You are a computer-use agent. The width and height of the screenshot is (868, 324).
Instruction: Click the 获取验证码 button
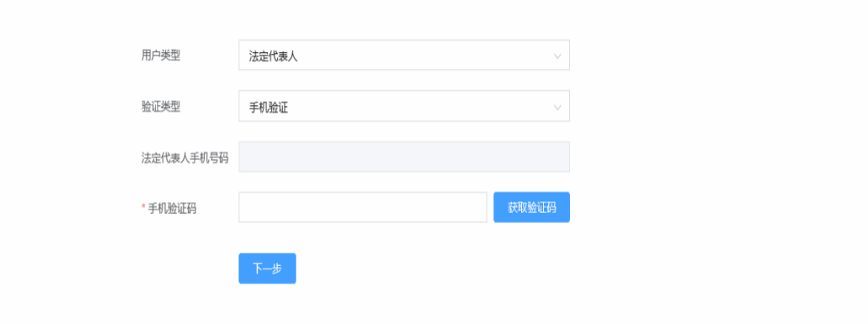coord(531,207)
